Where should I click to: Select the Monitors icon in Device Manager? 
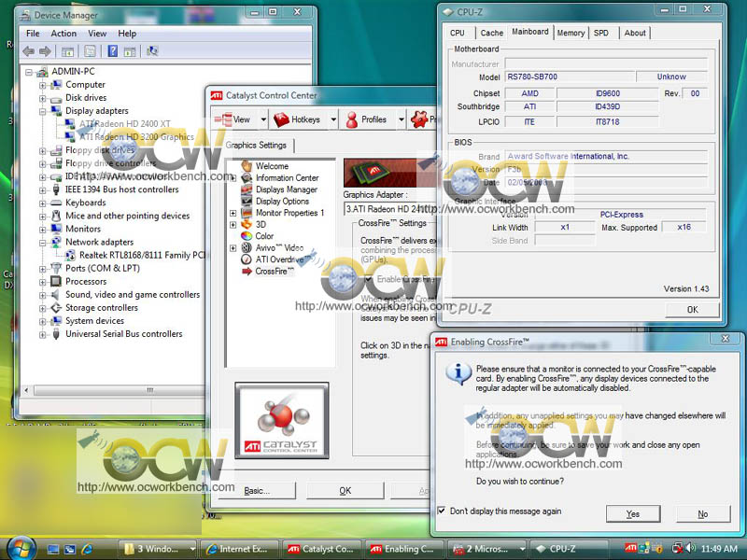tap(56, 229)
